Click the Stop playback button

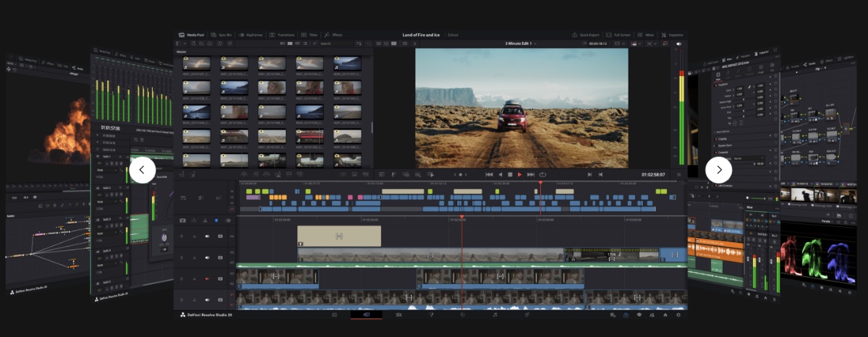[509, 174]
